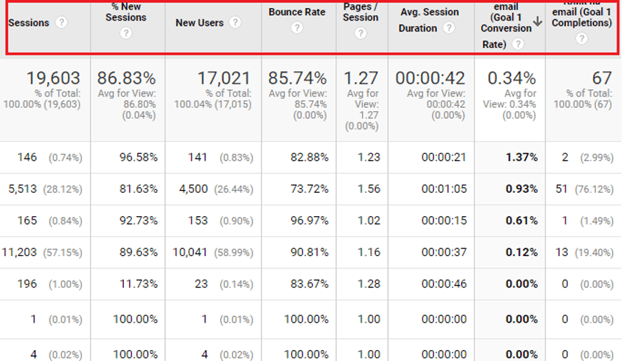Select the 1.37% conversion rate cell
Image resolution: width=622 pixels, height=361 pixels.
coord(522,157)
